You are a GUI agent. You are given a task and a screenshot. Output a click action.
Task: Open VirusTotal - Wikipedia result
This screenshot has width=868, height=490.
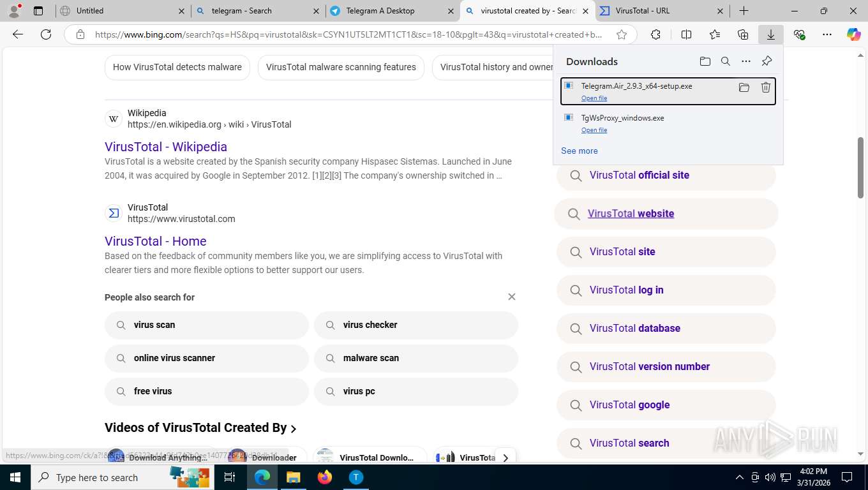pos(166,147)
